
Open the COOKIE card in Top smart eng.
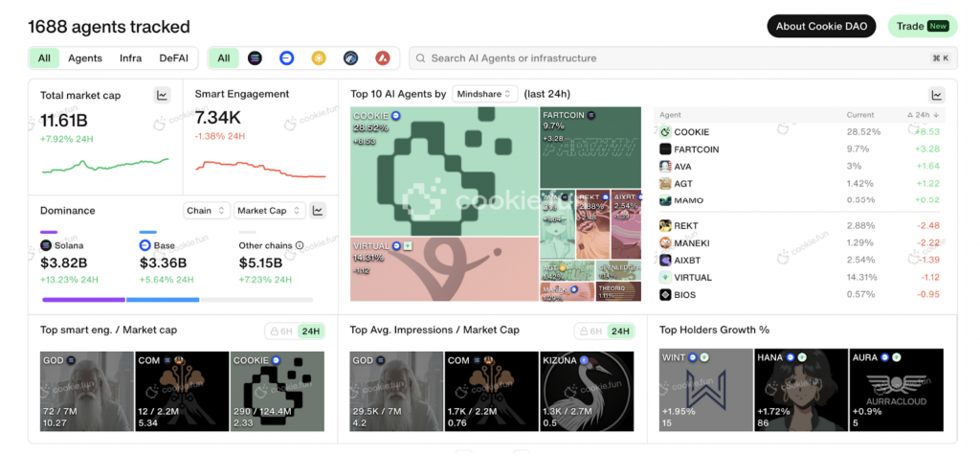pyautogui.click(x=278, y=391)
